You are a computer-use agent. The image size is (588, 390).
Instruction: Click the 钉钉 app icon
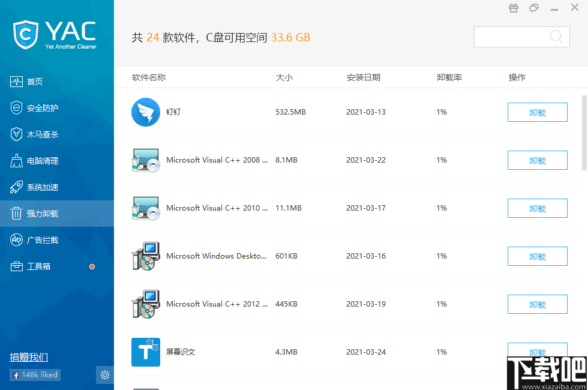[x=146, y=112]
